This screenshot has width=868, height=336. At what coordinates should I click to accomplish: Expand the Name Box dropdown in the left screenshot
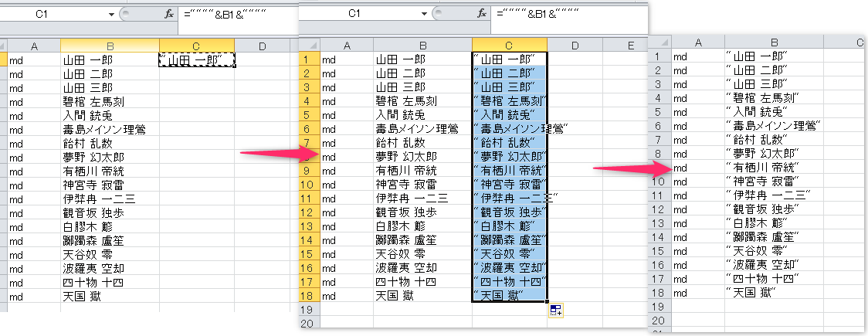(x=113, y=14)
